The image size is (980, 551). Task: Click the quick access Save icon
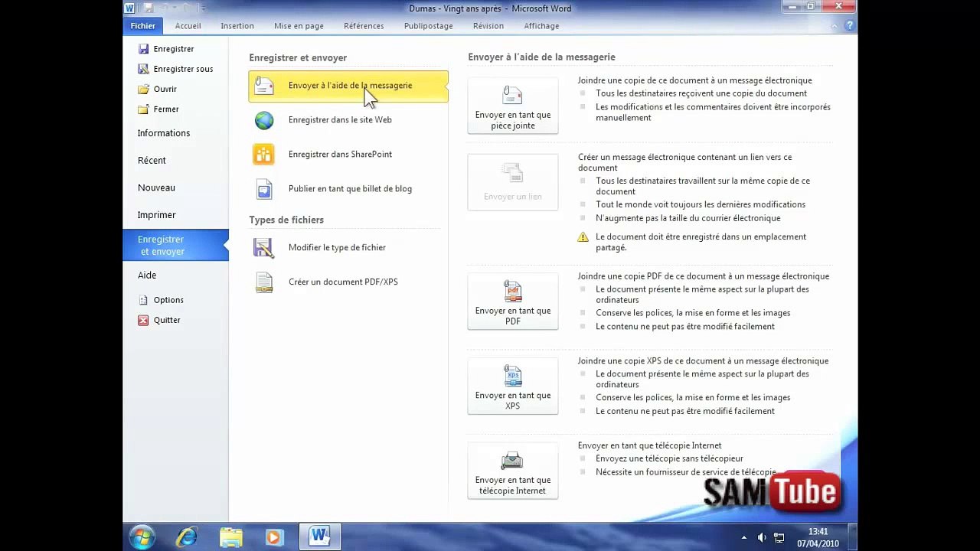149,8
